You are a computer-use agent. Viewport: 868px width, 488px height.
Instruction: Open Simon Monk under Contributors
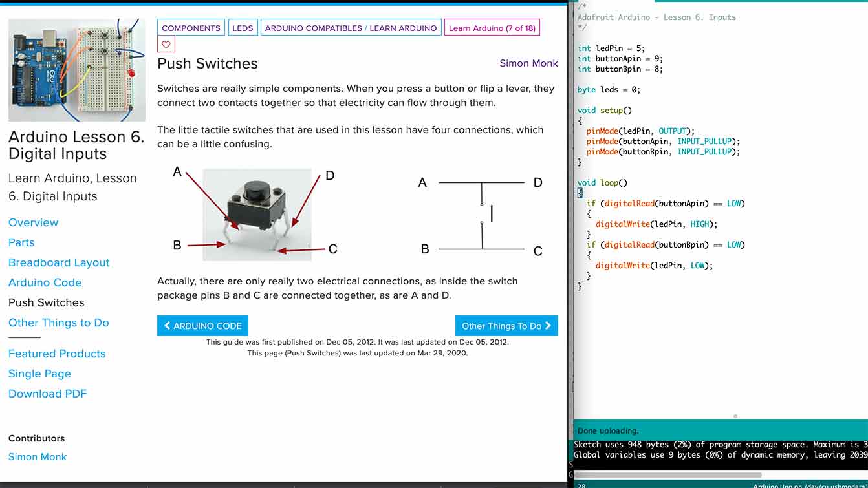tap(38, 457)
